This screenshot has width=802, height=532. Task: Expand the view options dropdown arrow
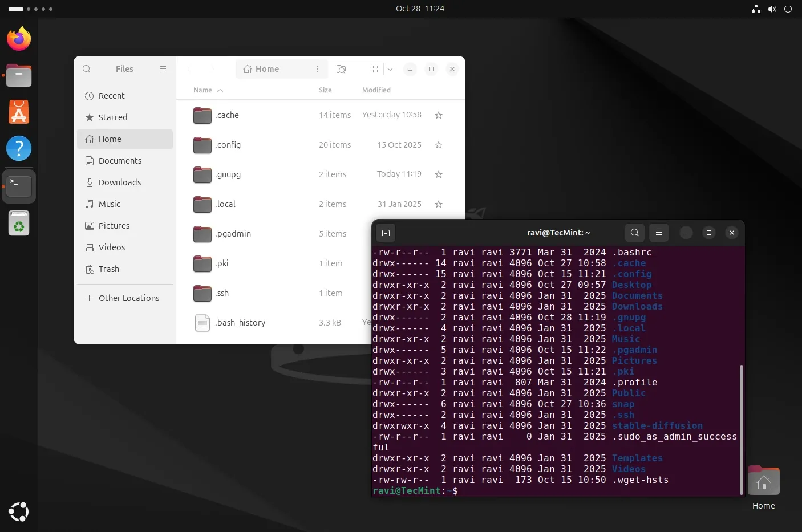[x=390, y=69]
